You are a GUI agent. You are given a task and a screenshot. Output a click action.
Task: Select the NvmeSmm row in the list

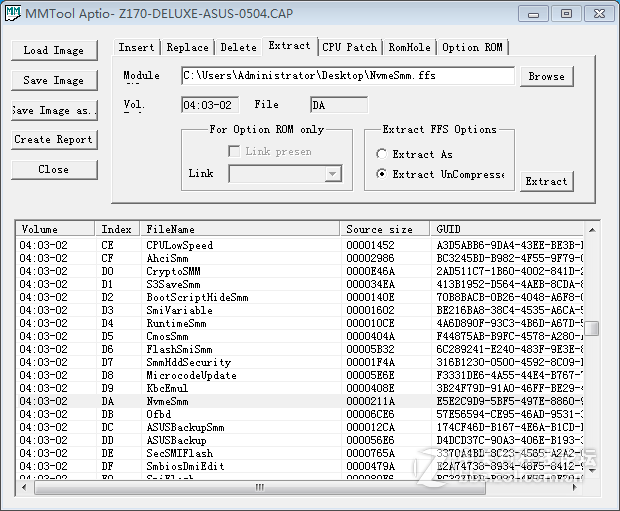point(167,401)
